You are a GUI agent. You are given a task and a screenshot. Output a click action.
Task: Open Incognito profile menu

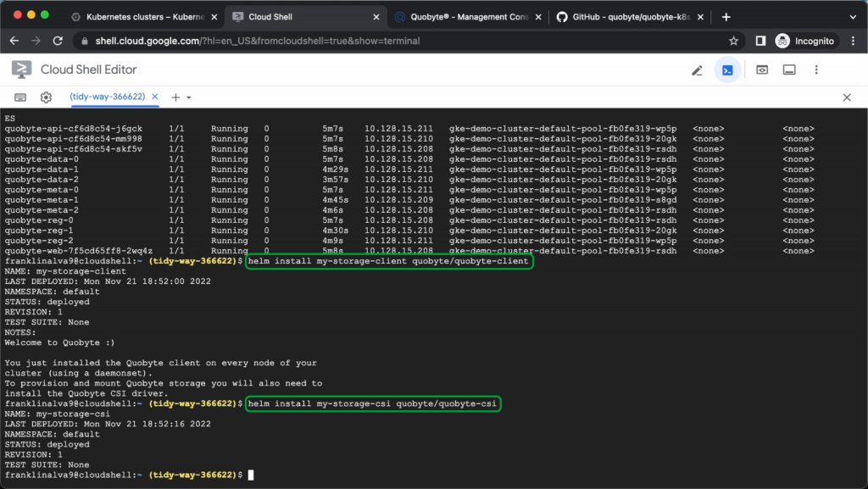(805, 41)
